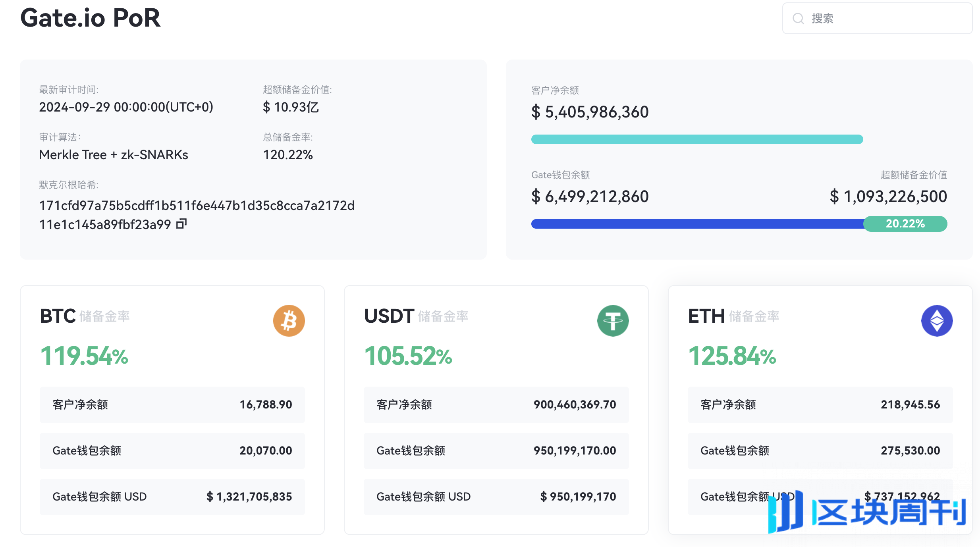Click excess reserve value $ 1,093,226,500
This screenshot has height=547, width=980.
click(x=888, y=196)
